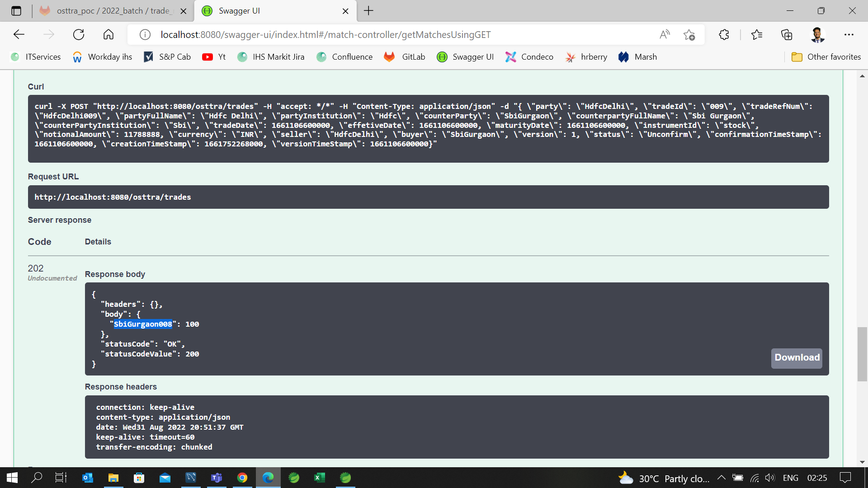Viewport: 868px width, 488px height.
Task: Open ITServices bookmark
Action: click(36, 57)
